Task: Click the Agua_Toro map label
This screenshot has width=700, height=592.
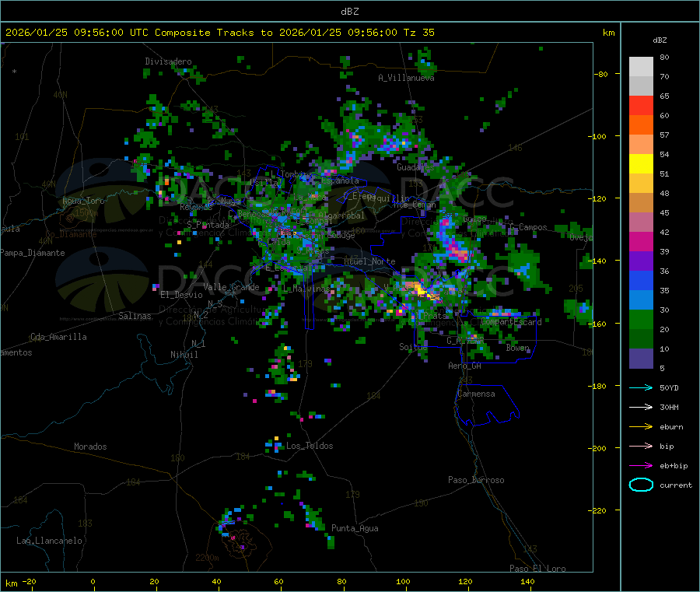Action: (x=83, y=201)
